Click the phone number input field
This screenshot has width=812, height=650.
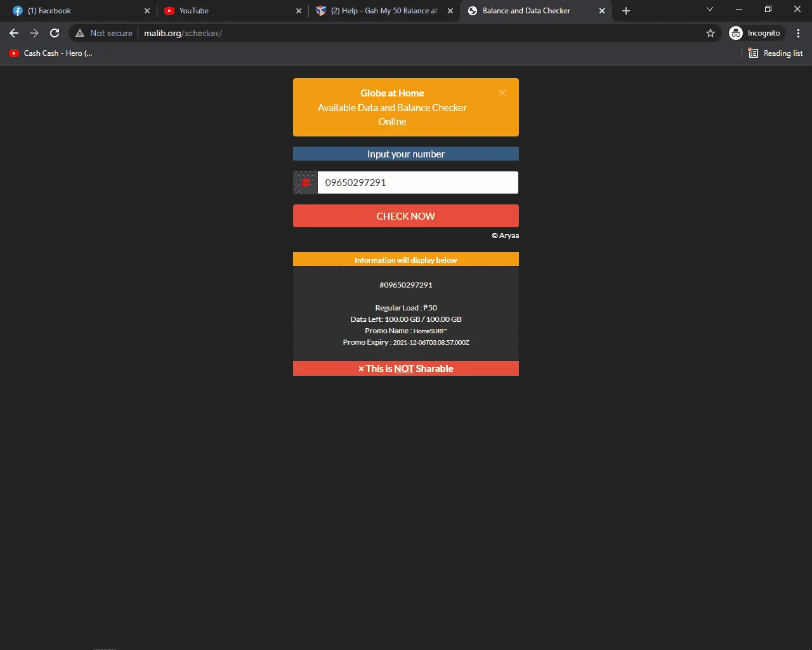[x=417, y=183]
